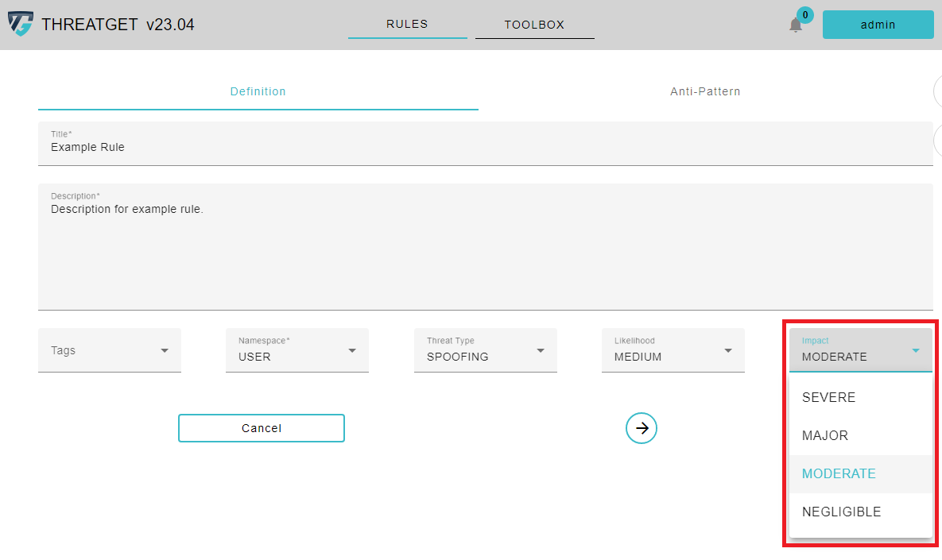Click the next arrow circle button
Image resolution: width=942 pixels, height=560 pixels.
click(642, 428)
